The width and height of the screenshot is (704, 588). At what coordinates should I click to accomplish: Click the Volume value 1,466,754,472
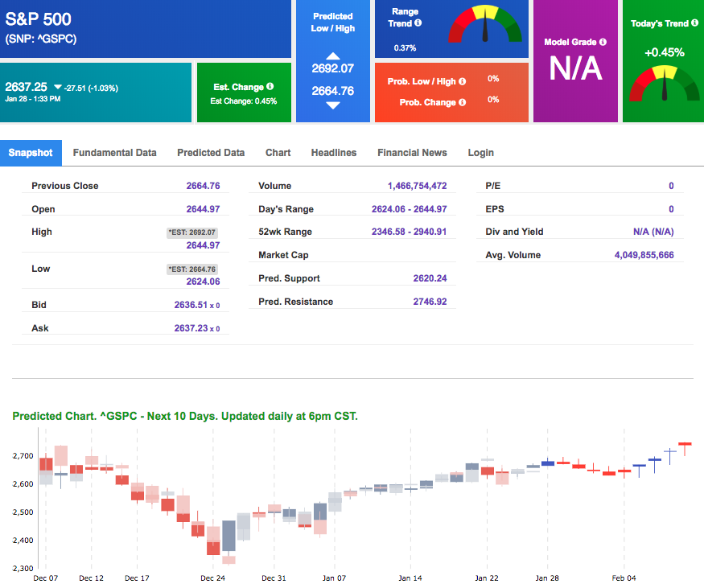pyautogui.click(x=417, y=186)
